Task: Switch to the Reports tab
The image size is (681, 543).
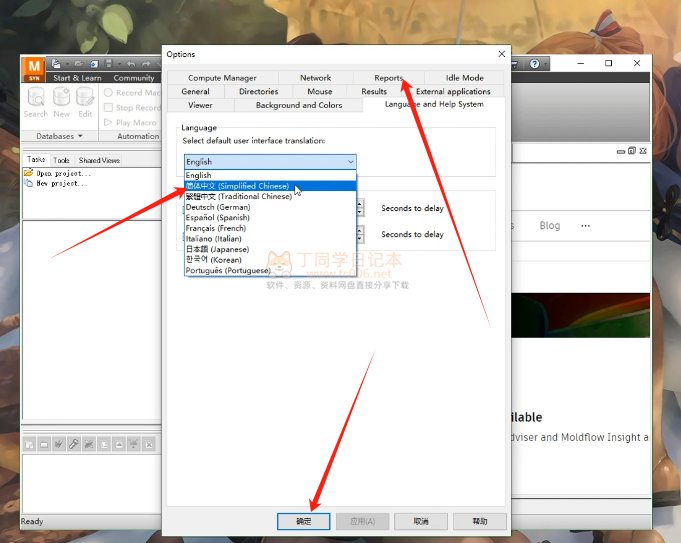Action: click(x=388, y=78)
